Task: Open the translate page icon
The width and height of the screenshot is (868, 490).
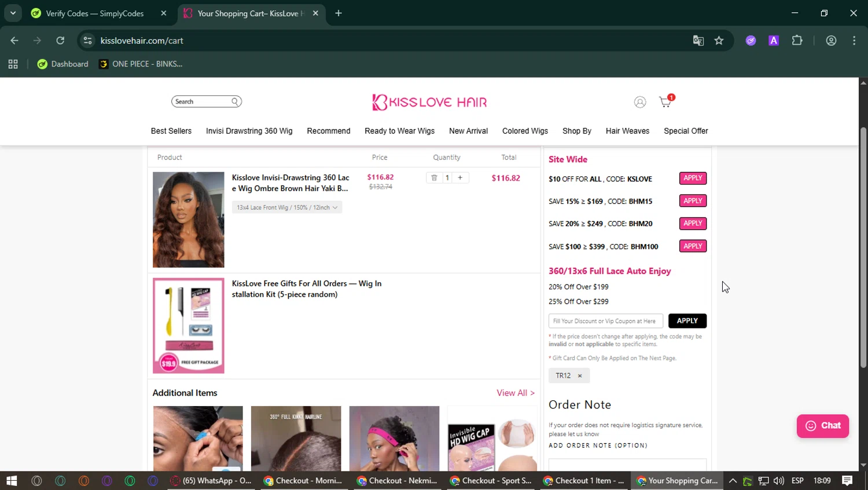Action: click(x=698, y=40)
